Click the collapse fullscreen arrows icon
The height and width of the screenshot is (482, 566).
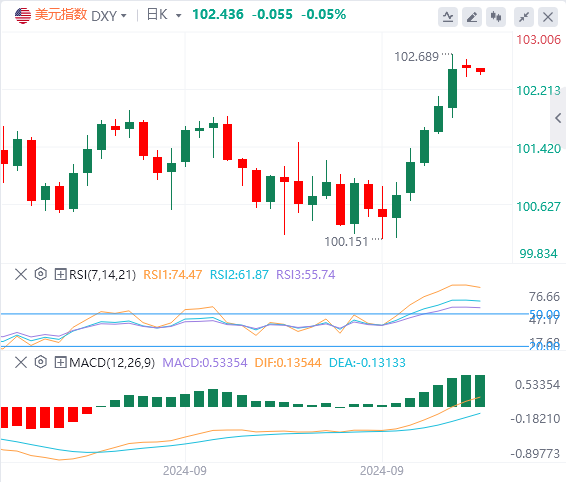(x=524, y=17)
